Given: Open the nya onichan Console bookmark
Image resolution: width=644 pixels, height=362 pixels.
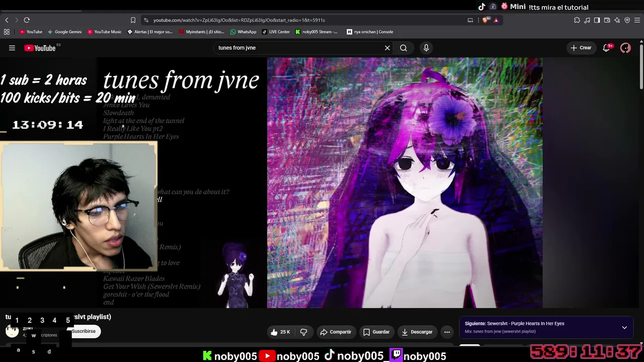Looking at the screenshot, I should [370, 32].
